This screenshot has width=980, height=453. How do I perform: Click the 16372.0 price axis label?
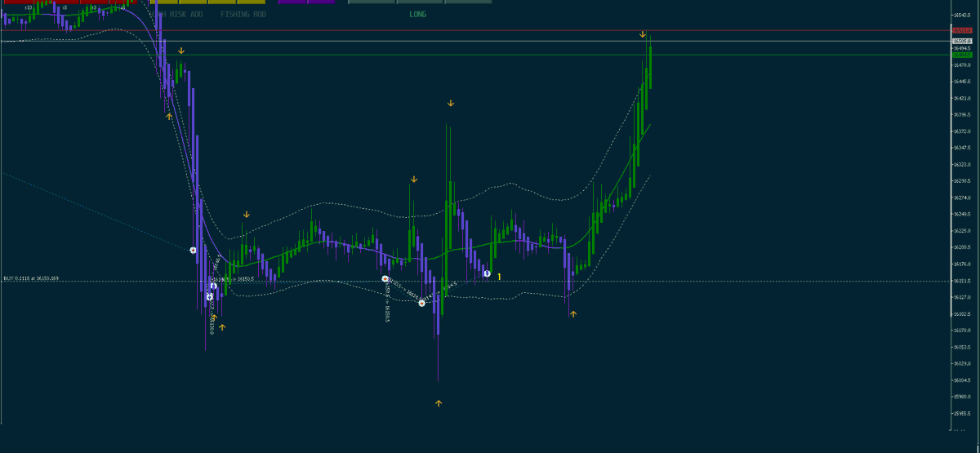tap(961, 131)
